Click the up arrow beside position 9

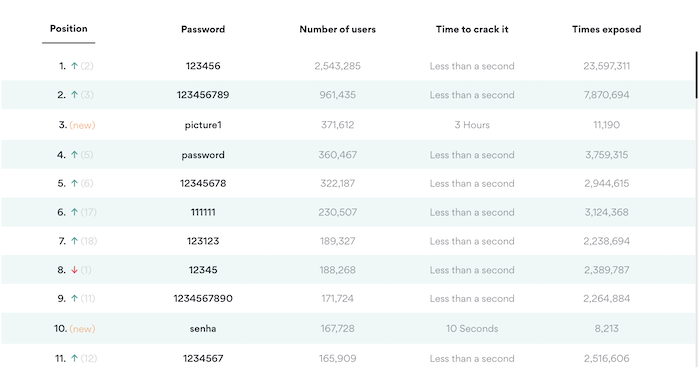pyautogui.click(x=75, y=299)
